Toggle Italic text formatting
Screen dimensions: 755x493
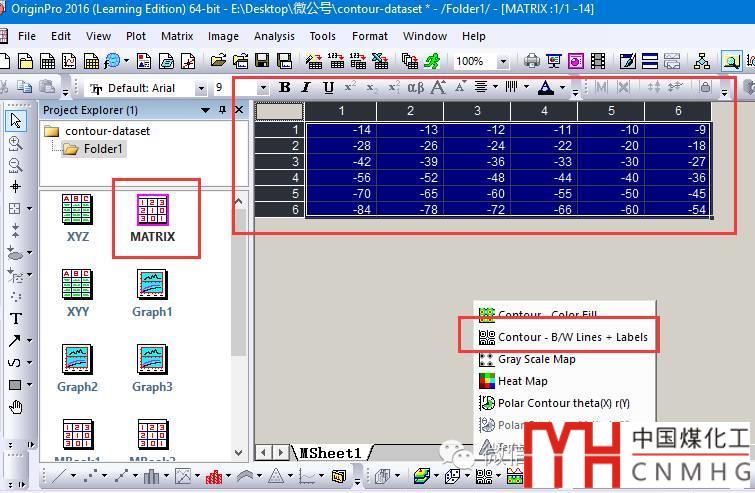pos(306,88)
